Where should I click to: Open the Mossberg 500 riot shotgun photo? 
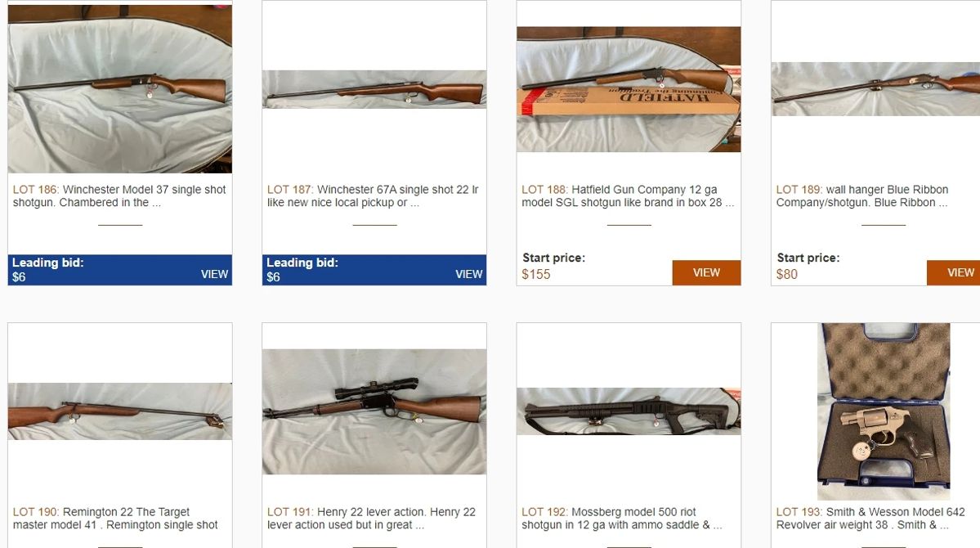click(x=629, y=411)
